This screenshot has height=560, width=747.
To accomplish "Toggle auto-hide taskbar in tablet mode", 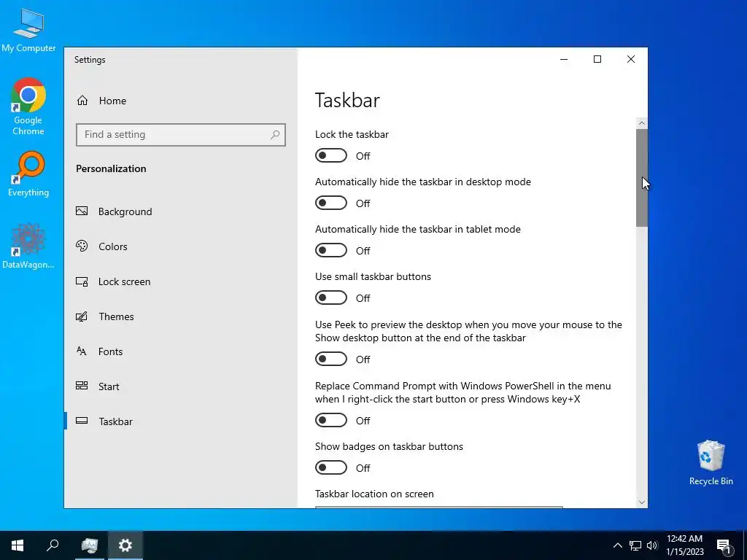I will point(331,251).
